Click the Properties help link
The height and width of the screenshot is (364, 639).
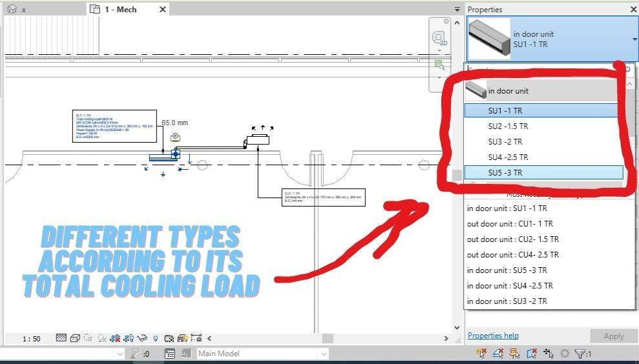tap(493, 336)
